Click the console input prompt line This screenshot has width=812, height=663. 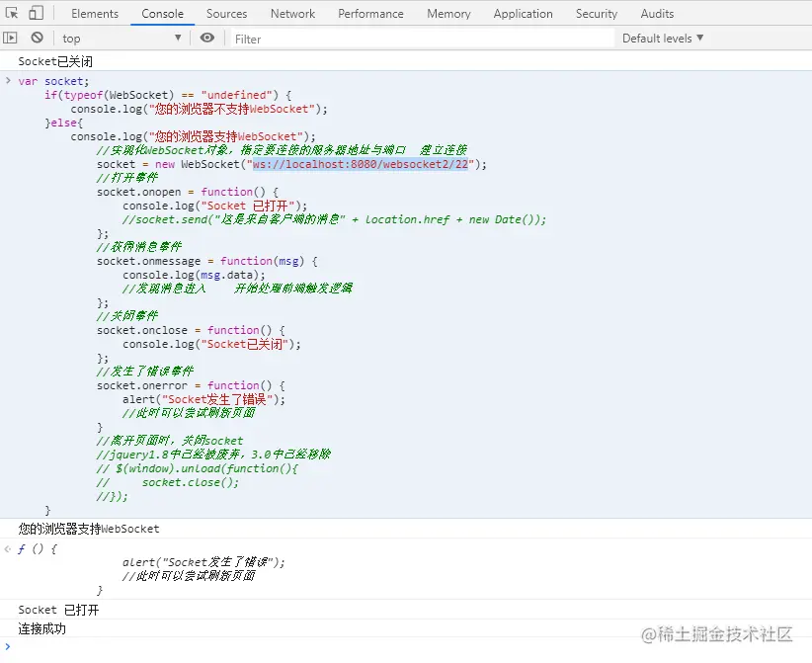[x=406, y=646]
